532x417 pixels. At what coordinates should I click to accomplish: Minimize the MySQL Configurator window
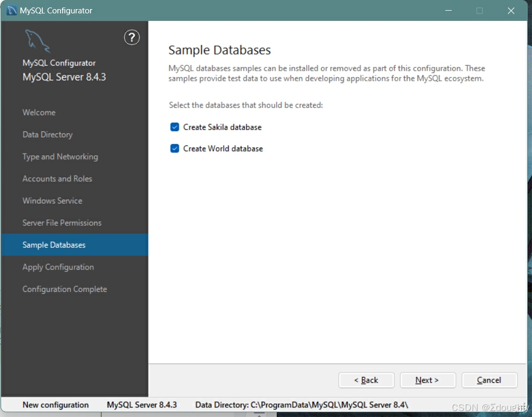(449, 11)
